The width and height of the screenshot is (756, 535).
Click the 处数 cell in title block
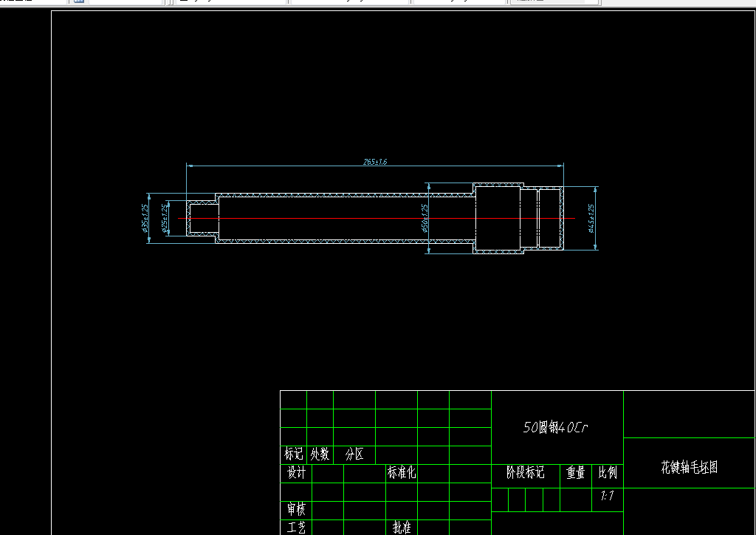point(320,454)
